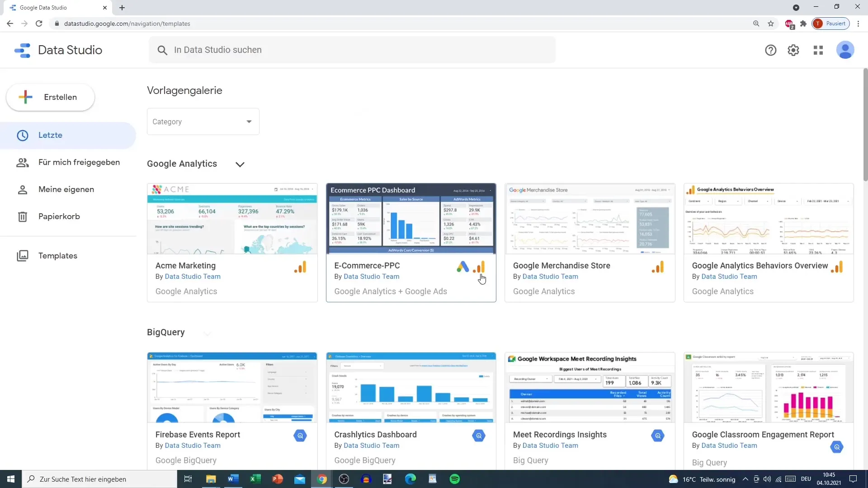Viewport: 868px width, 488px height.
Task: Open the Google apps grid icon
Action: coord(818,50)
